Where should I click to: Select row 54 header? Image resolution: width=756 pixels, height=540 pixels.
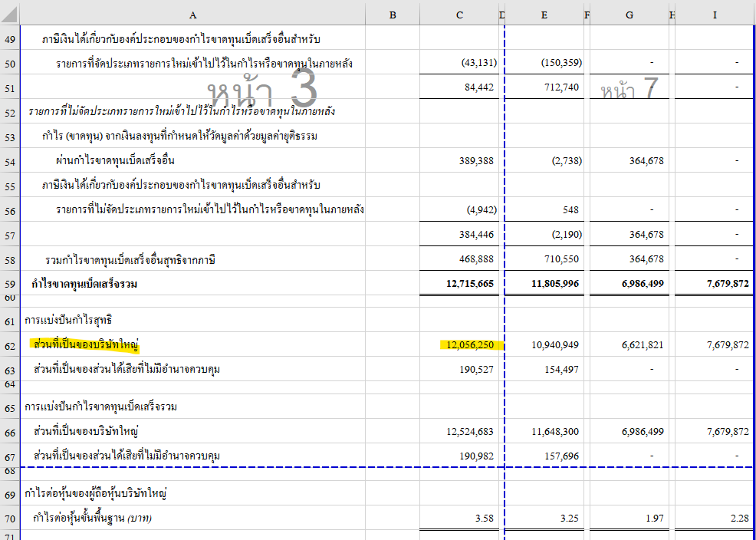[10, 161]
